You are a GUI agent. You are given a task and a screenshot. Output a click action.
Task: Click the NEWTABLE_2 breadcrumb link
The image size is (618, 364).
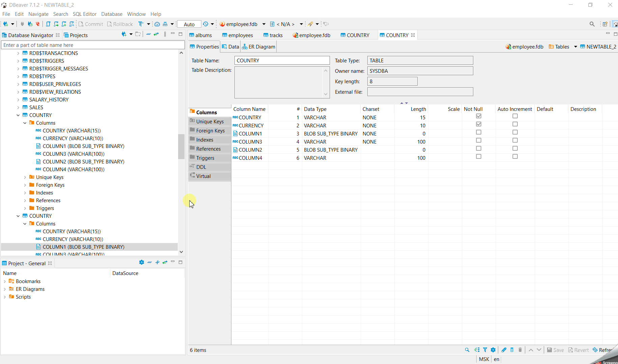coord(598,47)
